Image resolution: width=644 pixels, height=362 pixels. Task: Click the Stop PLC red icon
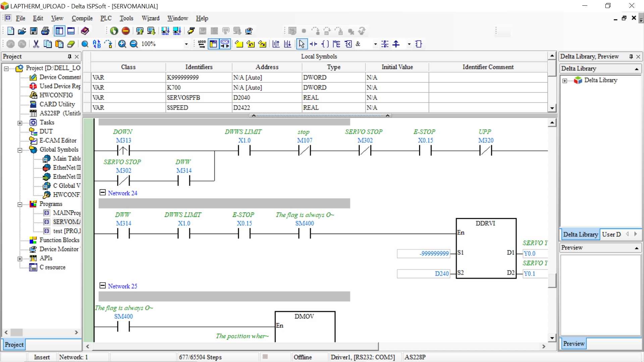(x=126, y=31)
